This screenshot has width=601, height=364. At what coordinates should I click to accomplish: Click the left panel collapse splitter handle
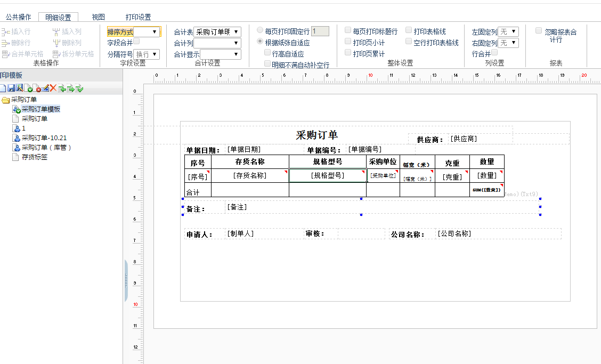pyautogui.click(x=126, y=281)
